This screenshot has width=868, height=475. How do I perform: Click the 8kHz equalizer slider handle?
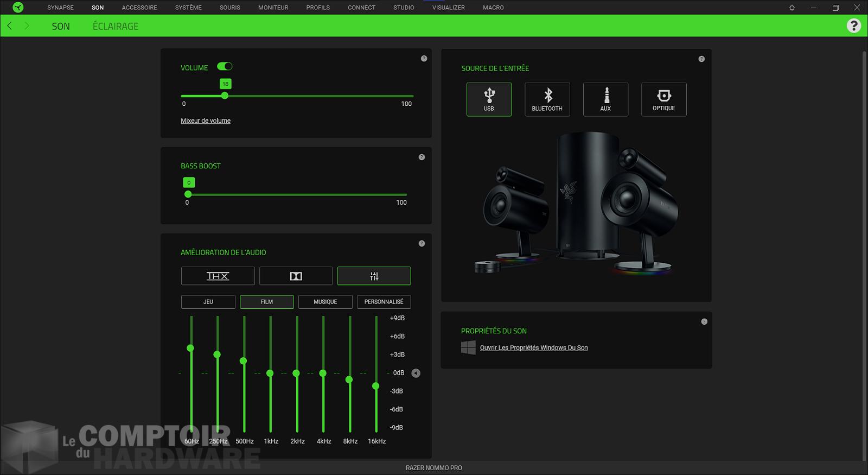349,379
